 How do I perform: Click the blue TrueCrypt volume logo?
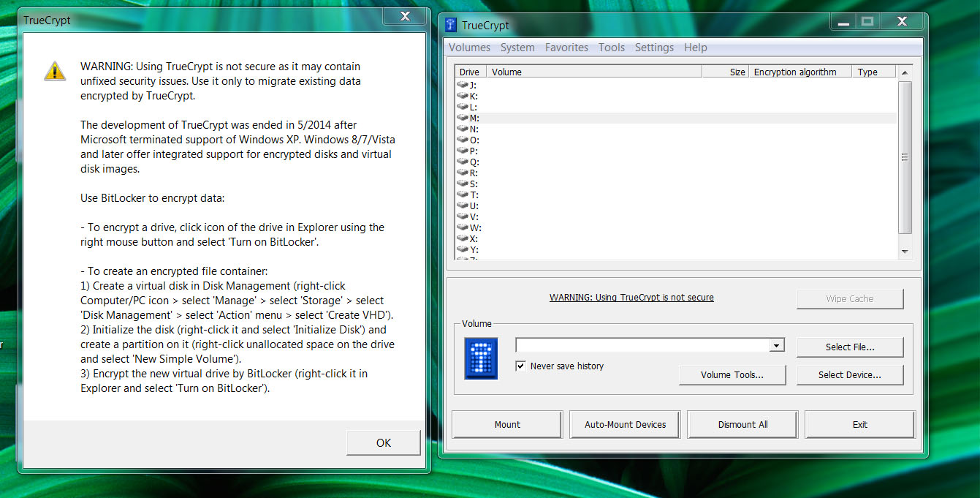tap(481, 358)
